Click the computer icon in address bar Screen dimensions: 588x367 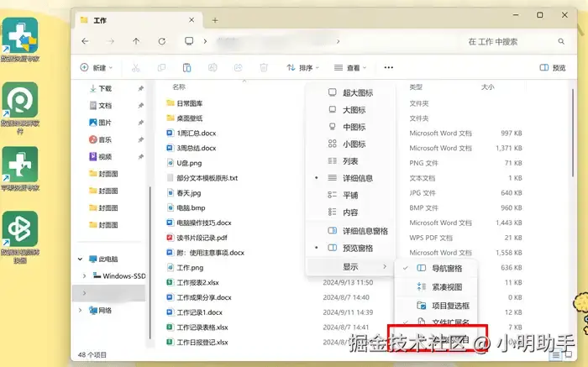189,41
